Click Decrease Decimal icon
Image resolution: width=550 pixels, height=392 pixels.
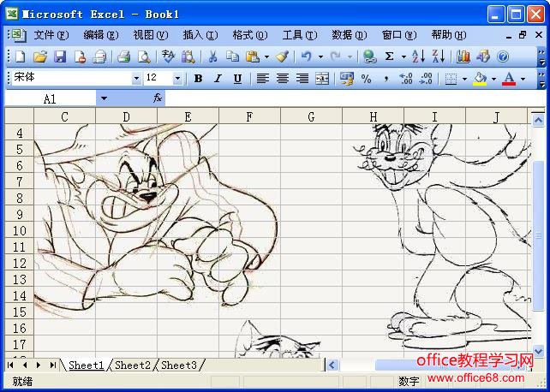(x=426, y=79)
